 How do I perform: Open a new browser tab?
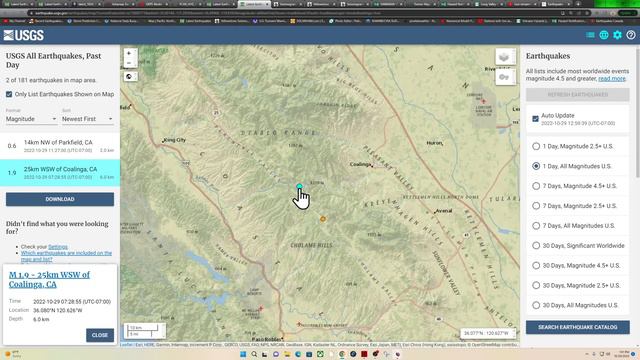(x=578, y=4)
